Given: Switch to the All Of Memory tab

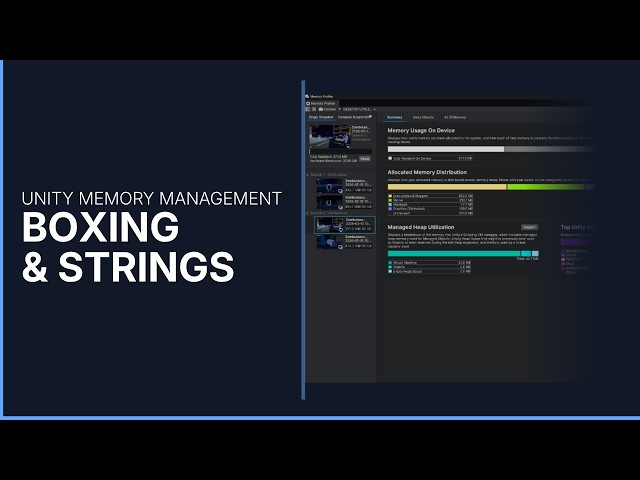Looking at the screenshot, I should coord(455,118).
